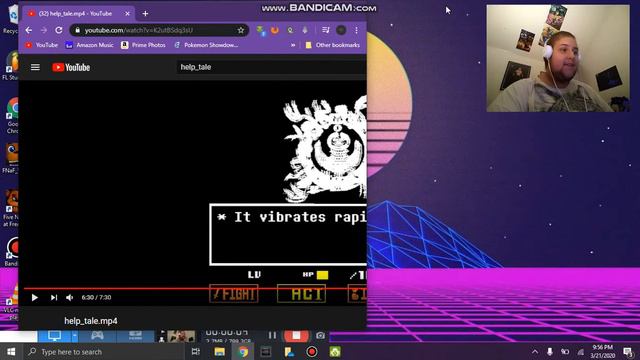Screen dimensions: 640x360
Task: Click the YouTube search box with help_tale
Action: coord(271,67)
